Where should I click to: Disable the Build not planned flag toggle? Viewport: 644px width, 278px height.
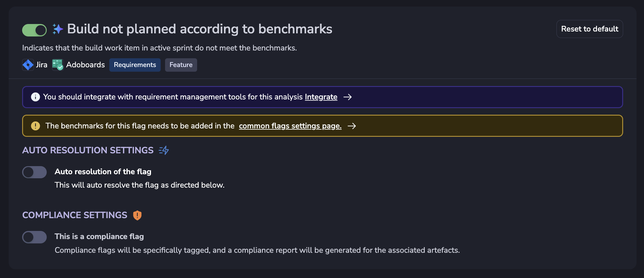pyautogui.click(x=34, y=30)
